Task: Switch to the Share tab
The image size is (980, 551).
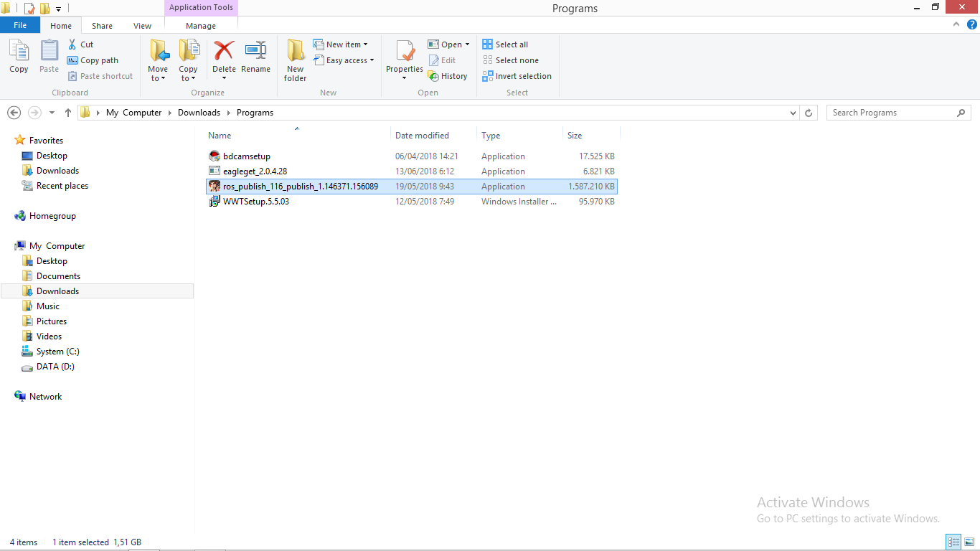Action: (102, 25)
